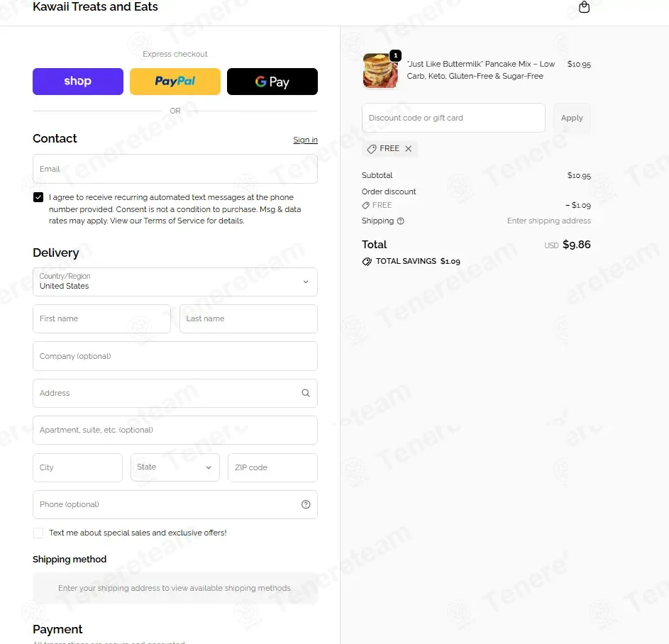The width and height of the screenshot is (669, 644).
Task: Click the Discount code or gift card field
Action: tap(453, 118)
